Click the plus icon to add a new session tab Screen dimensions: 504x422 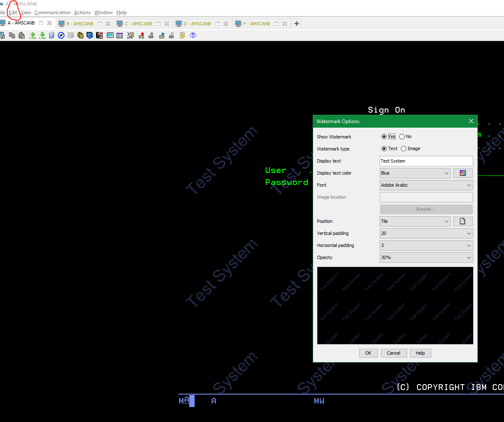pos(296,24)
